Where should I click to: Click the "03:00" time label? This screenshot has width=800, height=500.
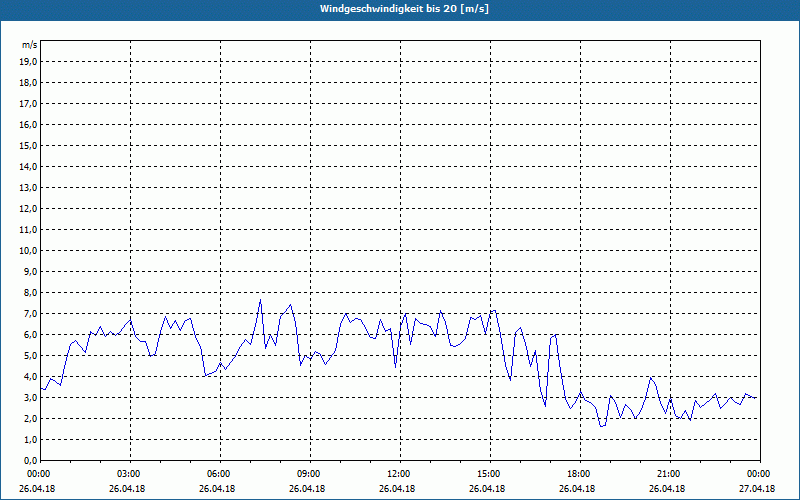click(x=131, y=474)
